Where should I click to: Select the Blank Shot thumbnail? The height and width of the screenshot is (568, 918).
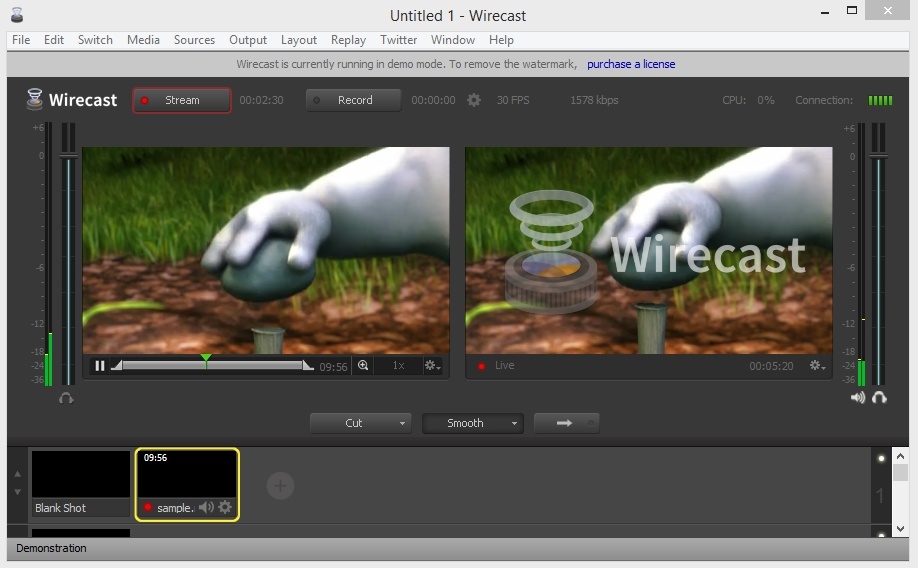(81, 483)
